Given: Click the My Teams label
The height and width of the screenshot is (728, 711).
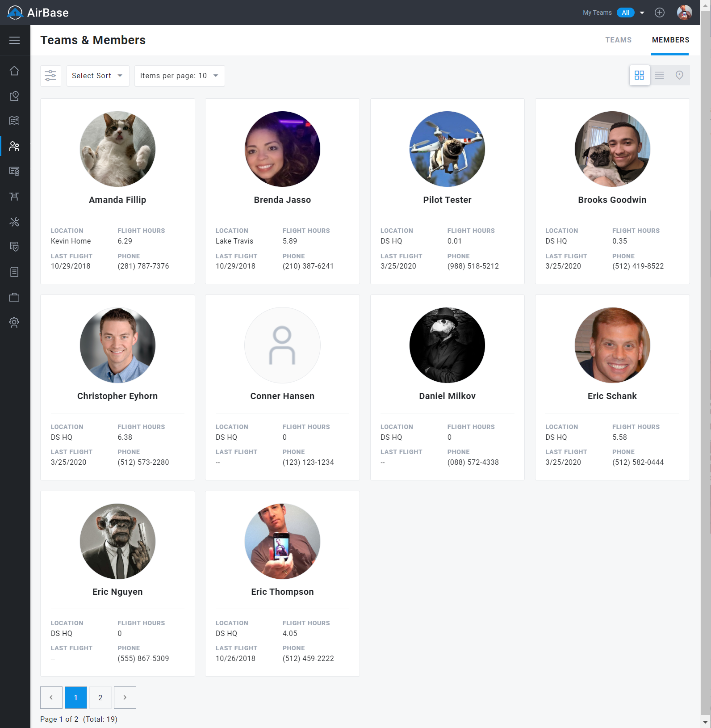Looking at the screenshot, I should (597, 13).
